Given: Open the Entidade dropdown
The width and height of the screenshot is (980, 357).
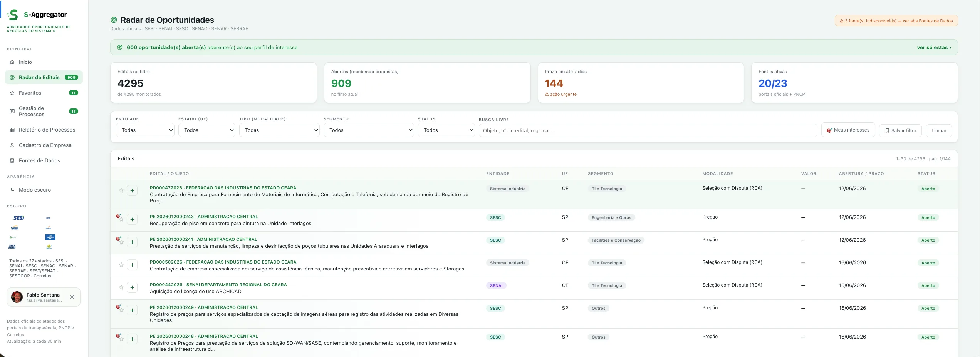Looking at the screenshot, I should 145,130.
